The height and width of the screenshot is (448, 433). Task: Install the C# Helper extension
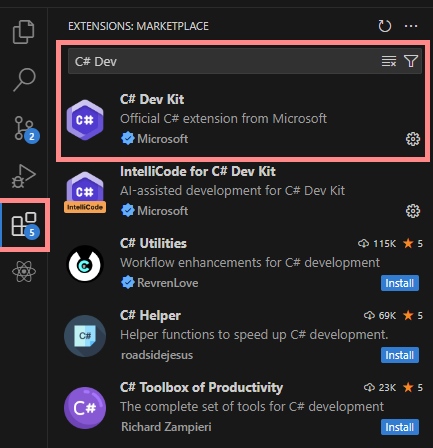pyautogui.click(x=400, y=355)
